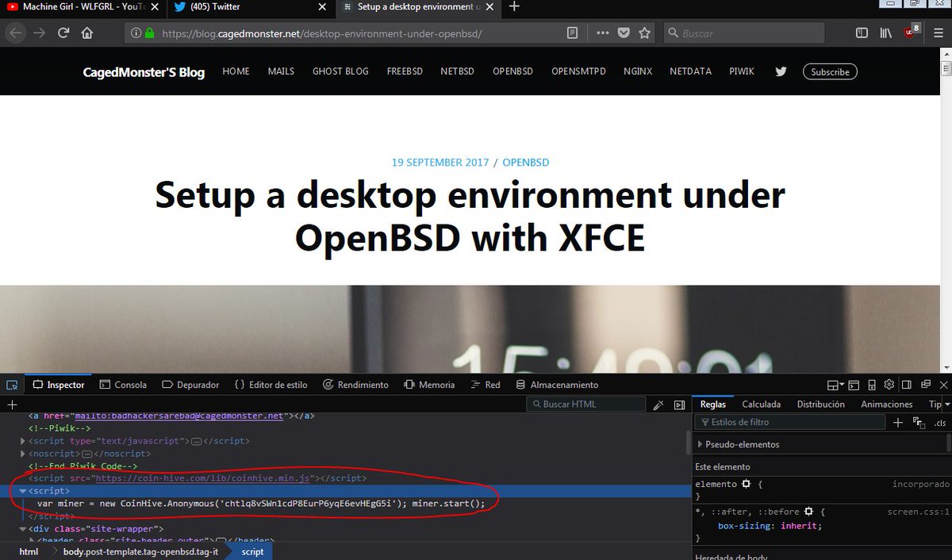Open the Editor de estilo tab
The height and width of the screenshot is (560, 952).
tap(271, 385)
